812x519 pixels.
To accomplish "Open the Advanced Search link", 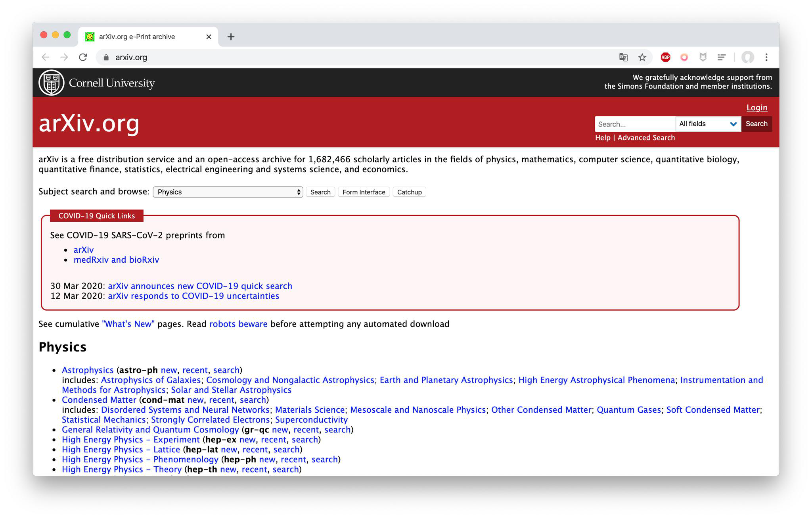I will [646, 138].
